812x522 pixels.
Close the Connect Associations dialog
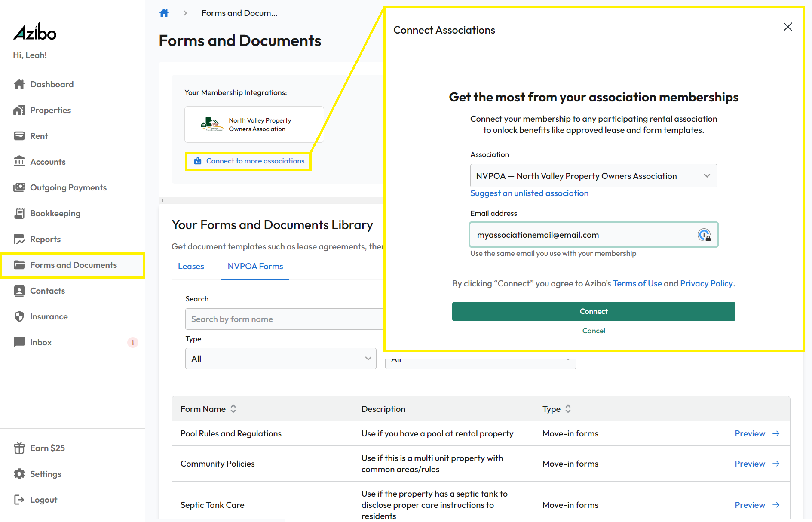pos(787,27)
